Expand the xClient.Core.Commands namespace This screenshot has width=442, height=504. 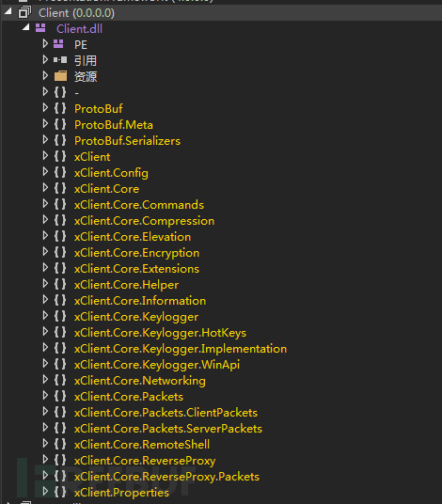[x=45, y=203]
